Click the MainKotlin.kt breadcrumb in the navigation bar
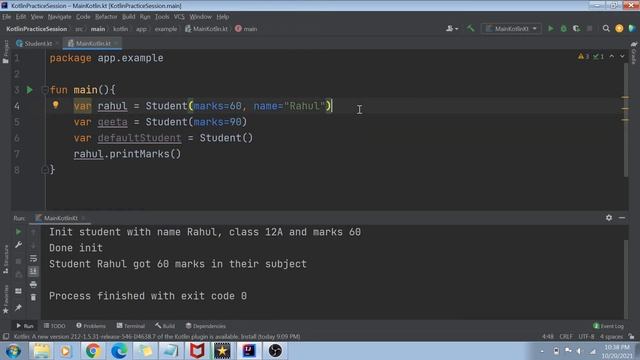640x360 pixels. 207,29
